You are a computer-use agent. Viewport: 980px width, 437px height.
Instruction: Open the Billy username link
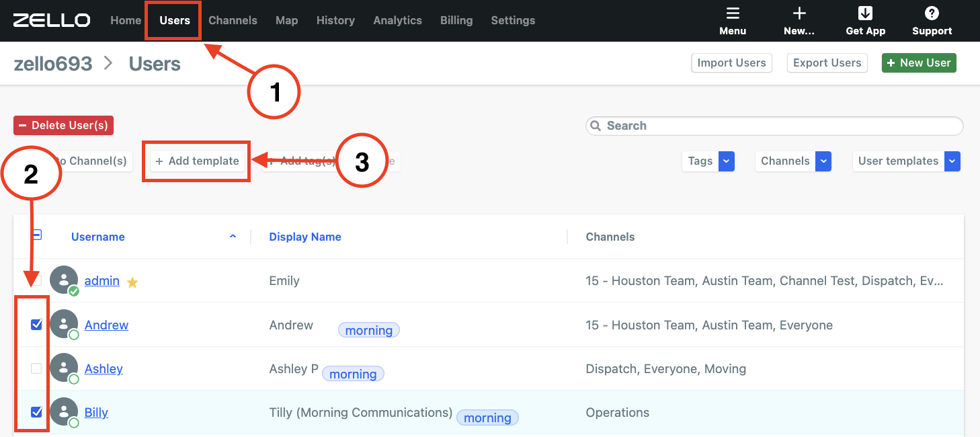(x=96, y=412)
